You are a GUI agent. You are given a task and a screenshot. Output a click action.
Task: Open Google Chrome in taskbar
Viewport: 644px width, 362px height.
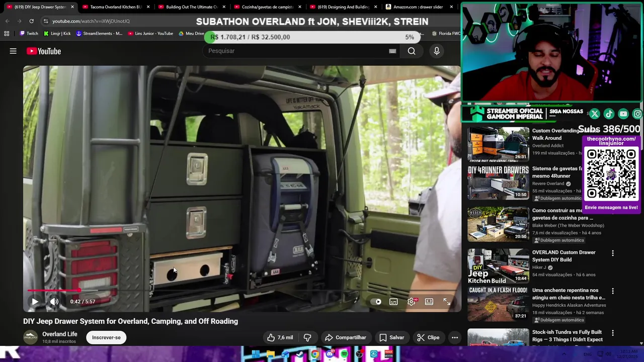tap(315, 354)
